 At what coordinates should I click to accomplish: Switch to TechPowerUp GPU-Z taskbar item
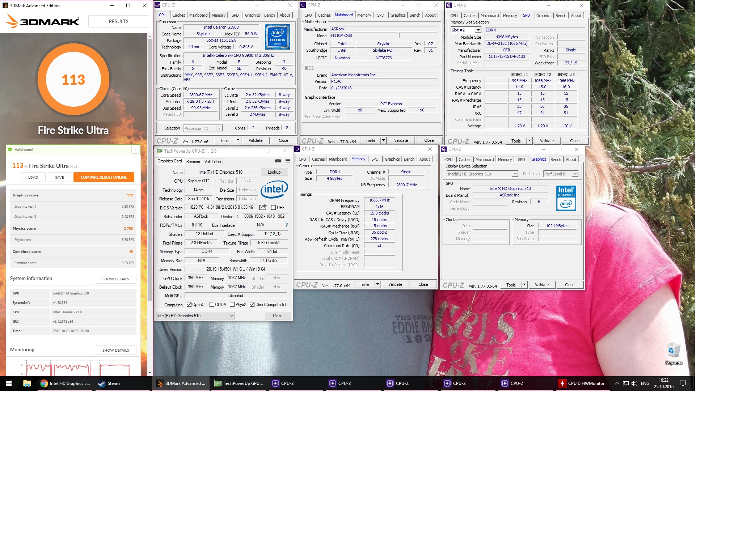(239, 383)
